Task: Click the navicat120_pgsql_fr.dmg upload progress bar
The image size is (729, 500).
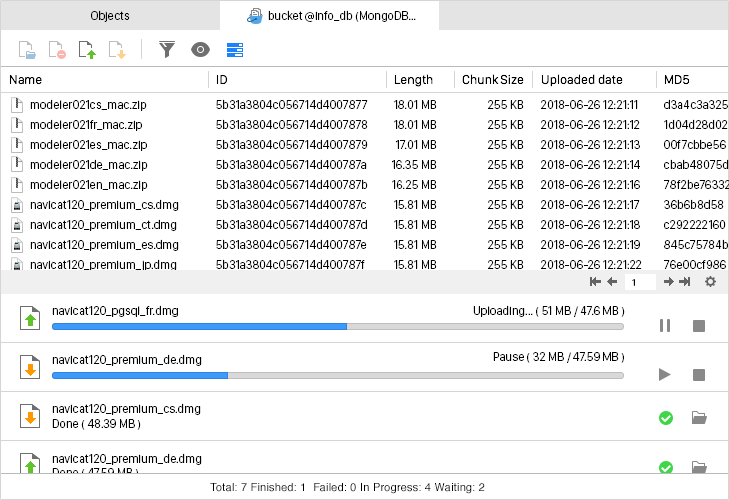Action: [x=338, y=327]
